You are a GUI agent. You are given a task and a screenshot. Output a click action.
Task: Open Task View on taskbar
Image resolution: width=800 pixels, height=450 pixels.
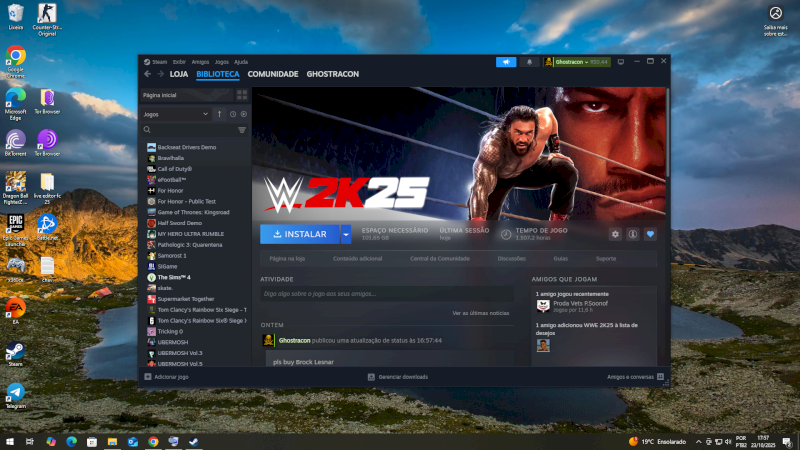tap(30, 441)
